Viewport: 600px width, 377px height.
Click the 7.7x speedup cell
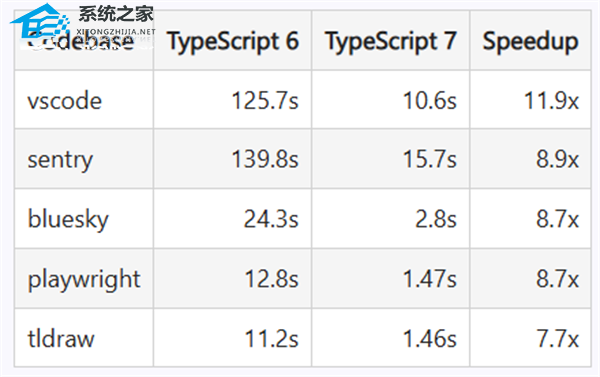(530, 338)
